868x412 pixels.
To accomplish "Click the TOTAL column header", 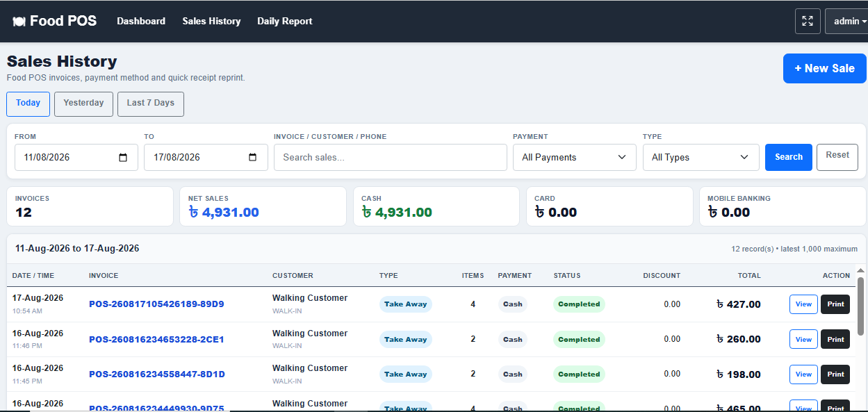I will coord(749,276).
